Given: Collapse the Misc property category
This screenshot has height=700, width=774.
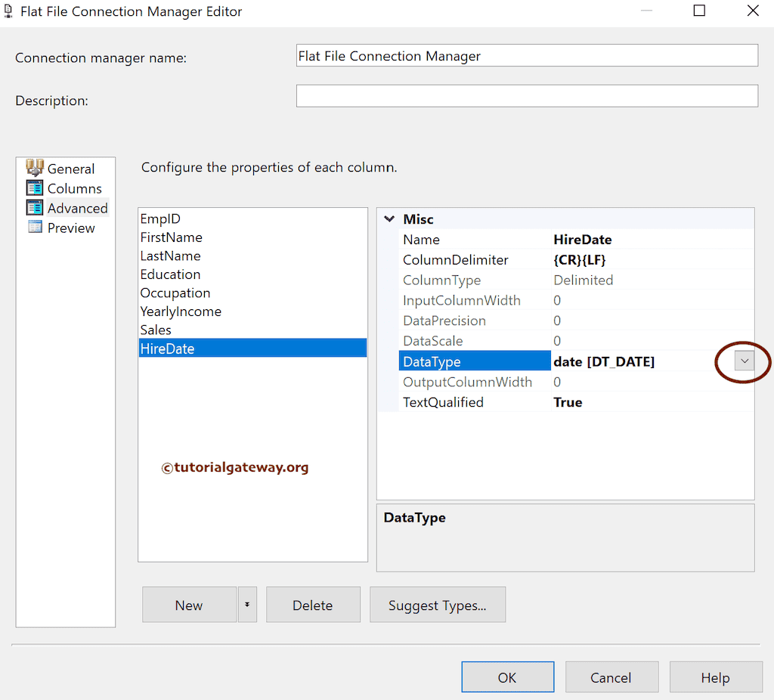Looking at the screenshot, I should coord(389,218).
